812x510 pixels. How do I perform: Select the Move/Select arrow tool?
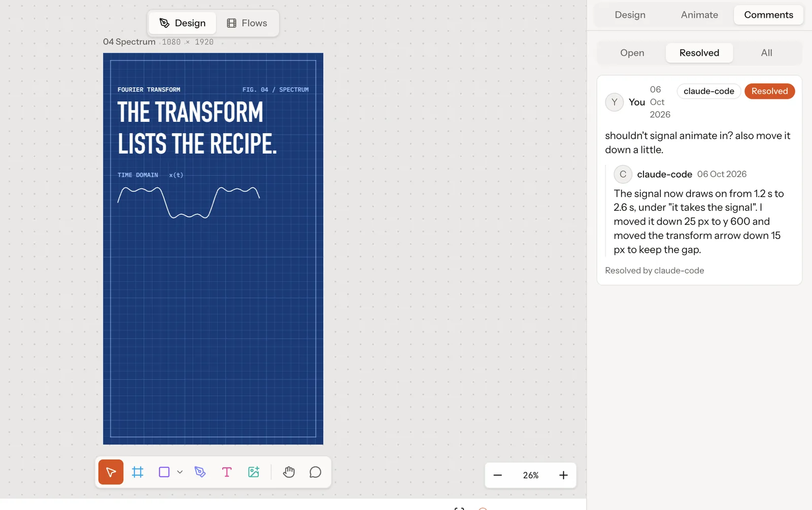pyautogui.click(x=111, y=472)
